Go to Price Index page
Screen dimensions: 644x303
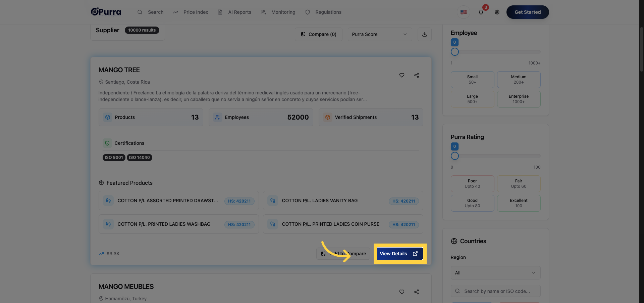191,12
